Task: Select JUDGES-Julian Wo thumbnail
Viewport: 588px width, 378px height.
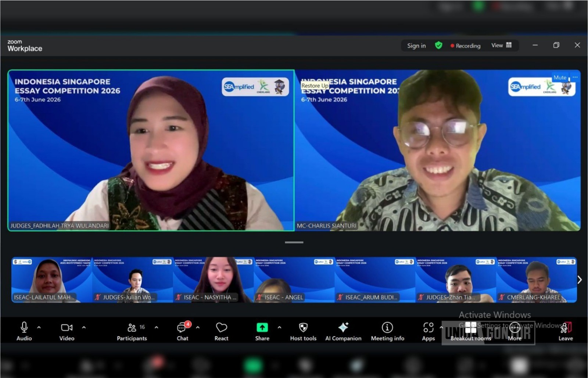Action: (x=132, y=280)
